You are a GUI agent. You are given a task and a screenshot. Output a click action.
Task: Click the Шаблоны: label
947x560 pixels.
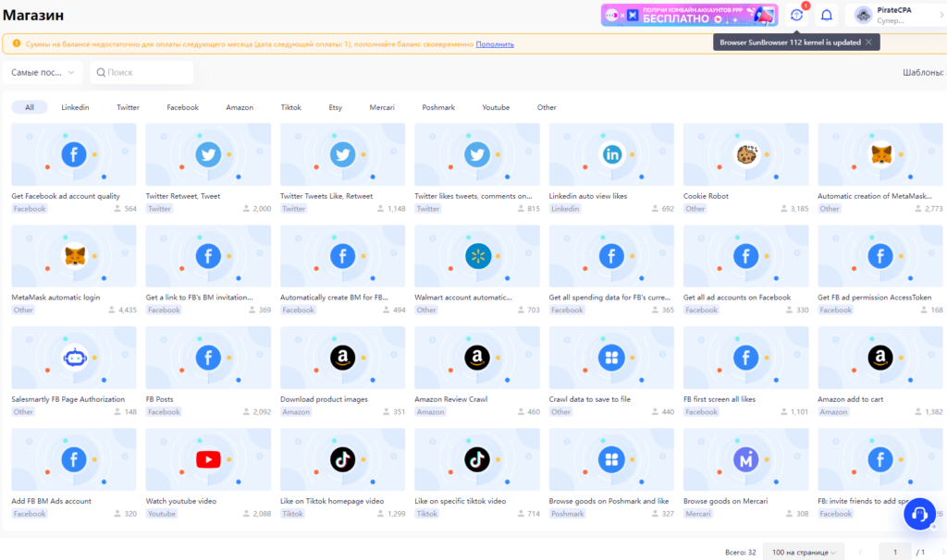point(923,72)
